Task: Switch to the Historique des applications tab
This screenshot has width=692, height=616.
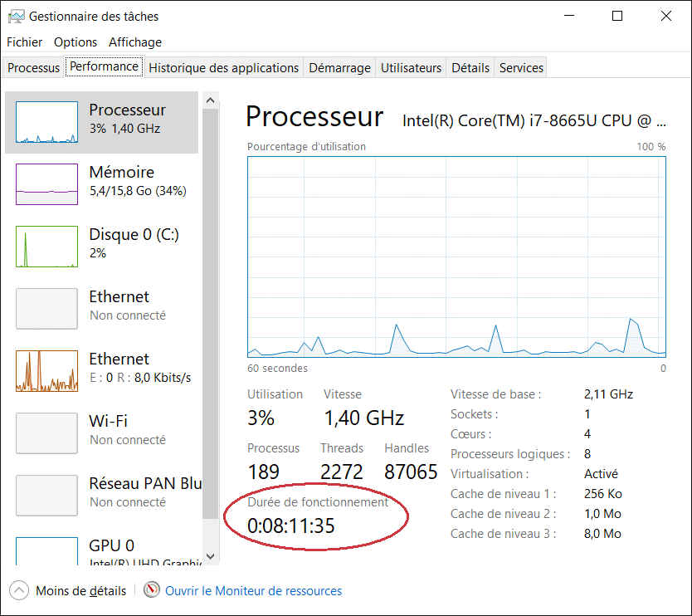Action: (x=223, y=68)
